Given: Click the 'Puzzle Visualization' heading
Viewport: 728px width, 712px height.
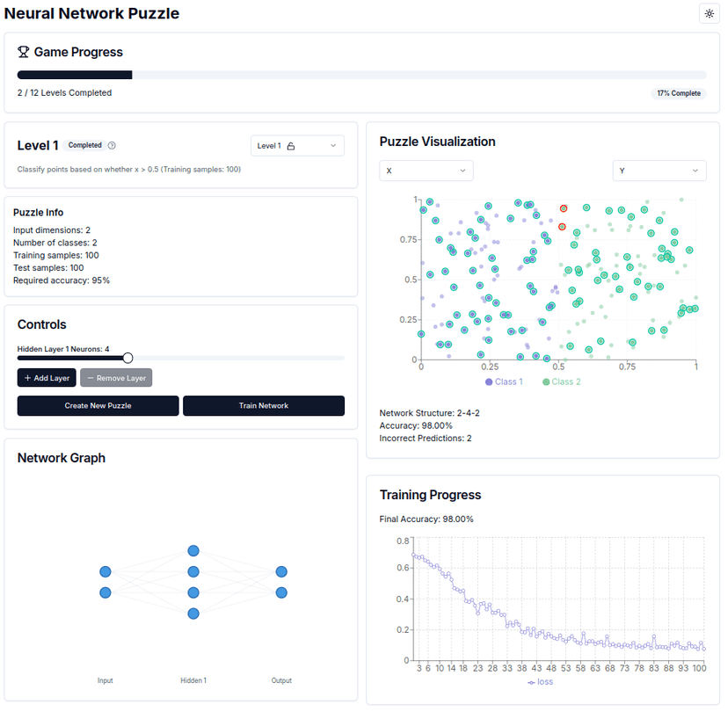Looking at the screenshot, I should click(x=437, y=142).
